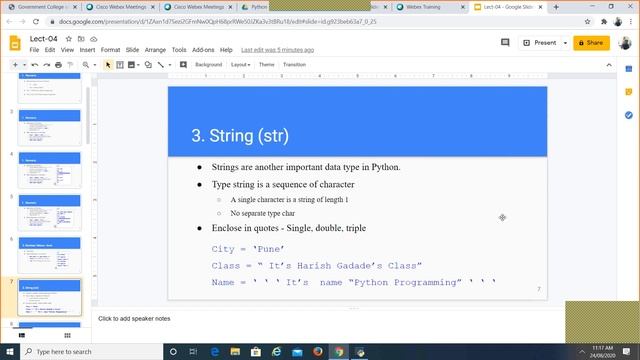Screen dimensions: 640x360
Task: Redo the last action
Action: [47, 65]
